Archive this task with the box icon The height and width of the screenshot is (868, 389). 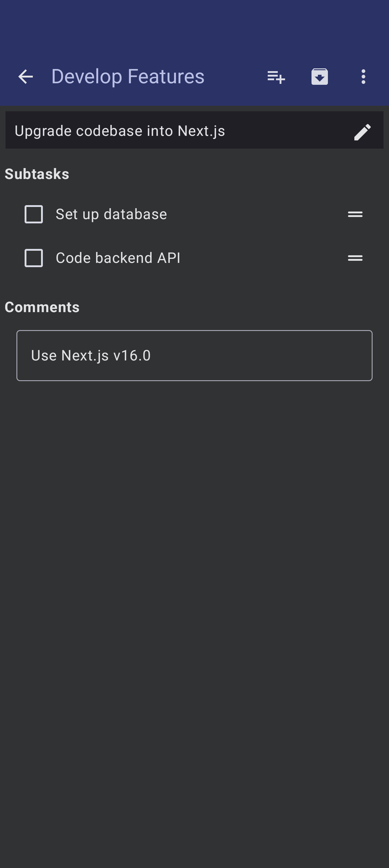click(x=320, y=77)
